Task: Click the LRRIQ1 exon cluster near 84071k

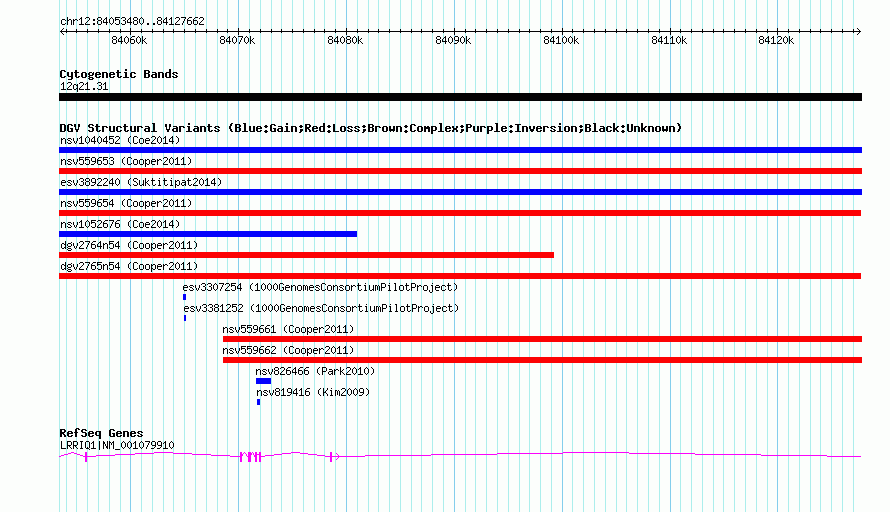Action: tap(250, 456)
